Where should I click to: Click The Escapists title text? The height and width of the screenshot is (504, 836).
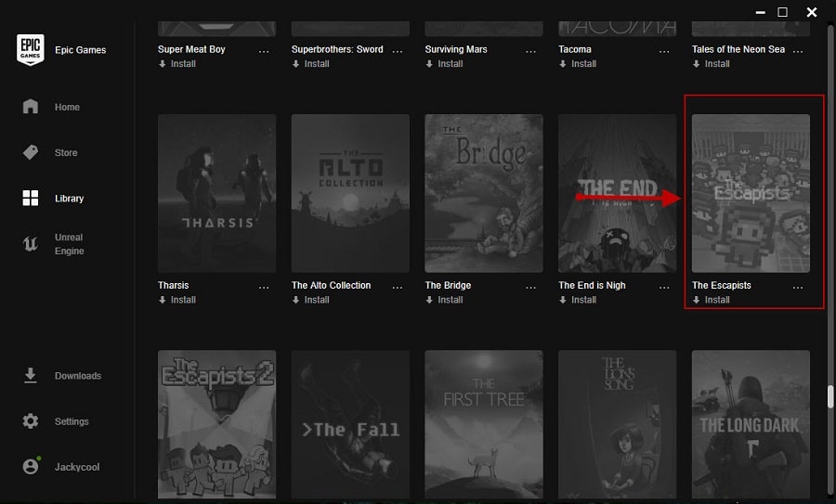tap(722, 286)
